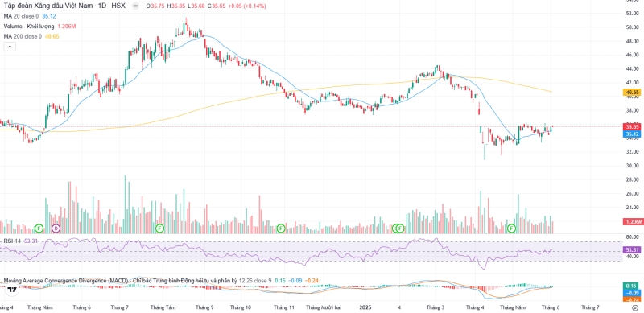The height and width of the screenshot is (313, 644).
Task: Click the 52.00 price scale value
Action: point(632,14)
